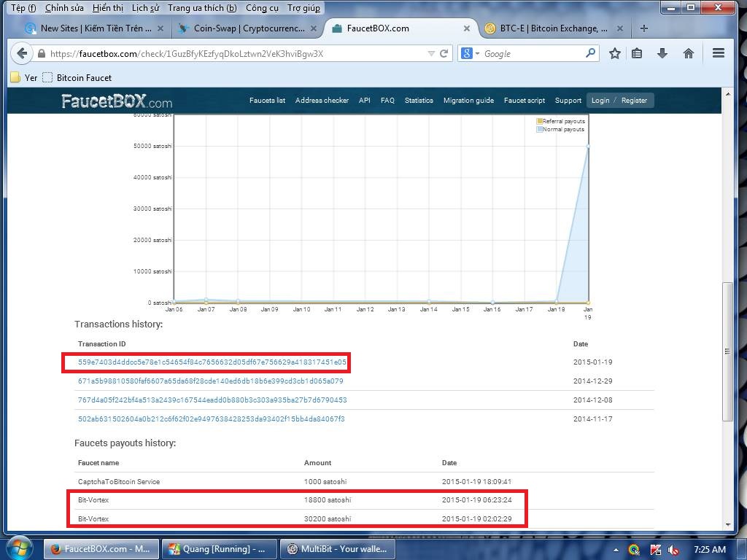Switch to MultiBit wallet taskbar item
Screen dimensions: 747x560
[x=337, y=549]
